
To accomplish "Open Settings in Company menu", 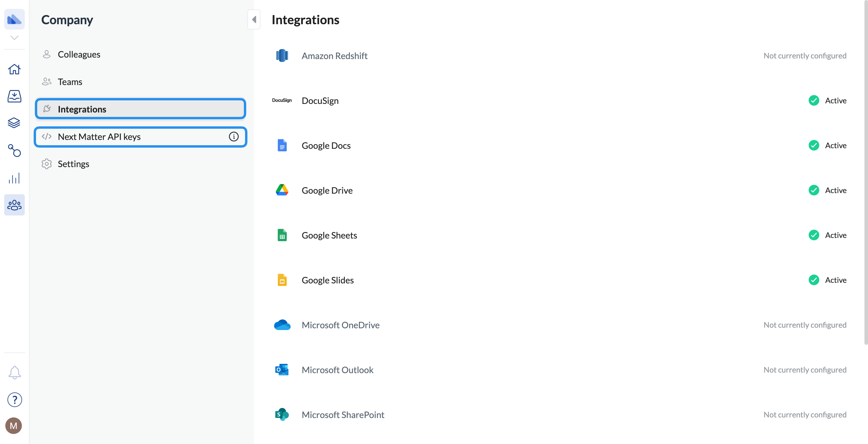I will 73,164.
